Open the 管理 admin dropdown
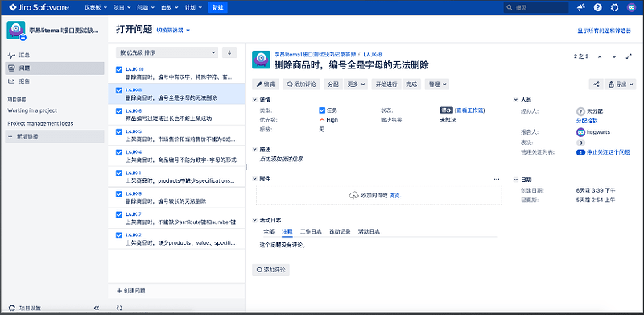The height and width of the screenshot is (315, 644). pyautogui.click(x=437, y=85)
